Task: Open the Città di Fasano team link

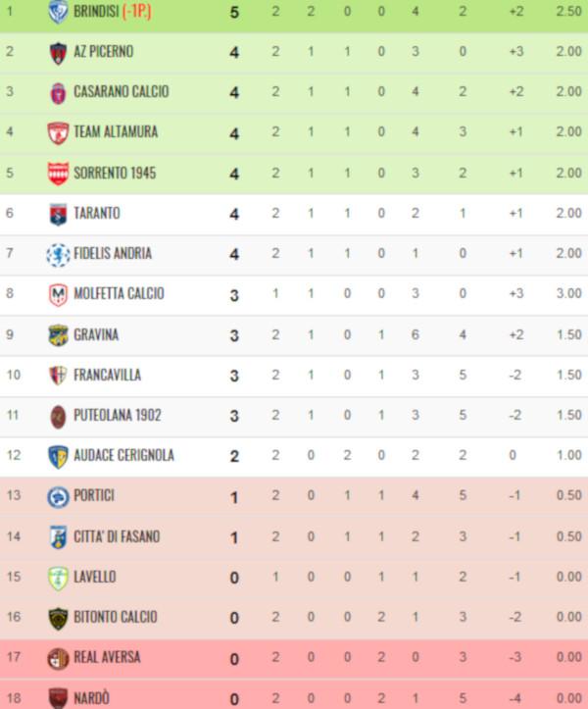Action: point(117,536)
